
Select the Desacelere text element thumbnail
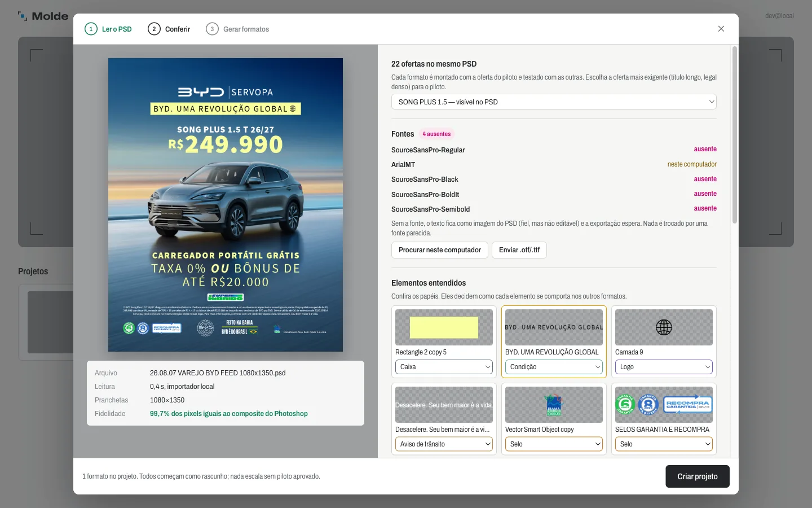click(444, 405)
